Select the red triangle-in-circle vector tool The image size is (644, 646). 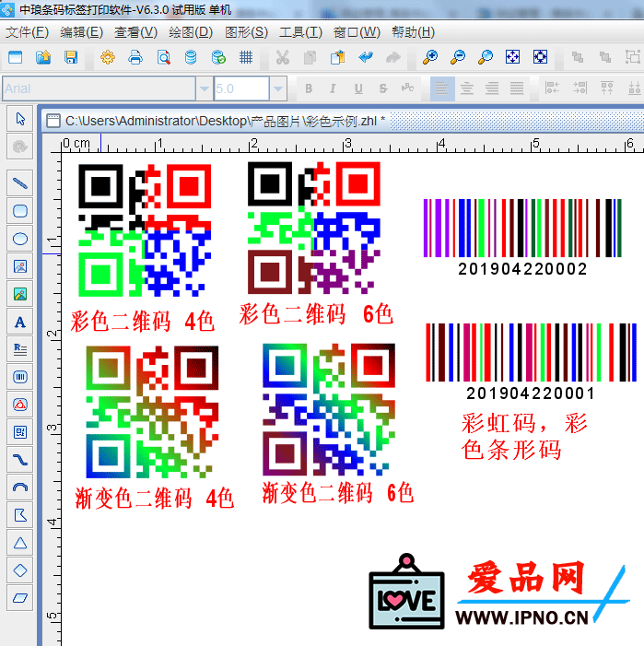[19, 405]
